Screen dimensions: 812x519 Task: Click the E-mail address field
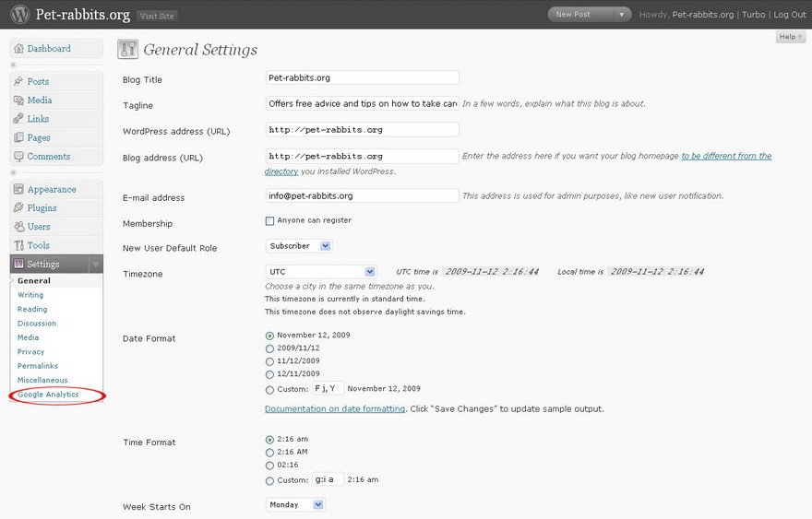(x=362, y=195)
